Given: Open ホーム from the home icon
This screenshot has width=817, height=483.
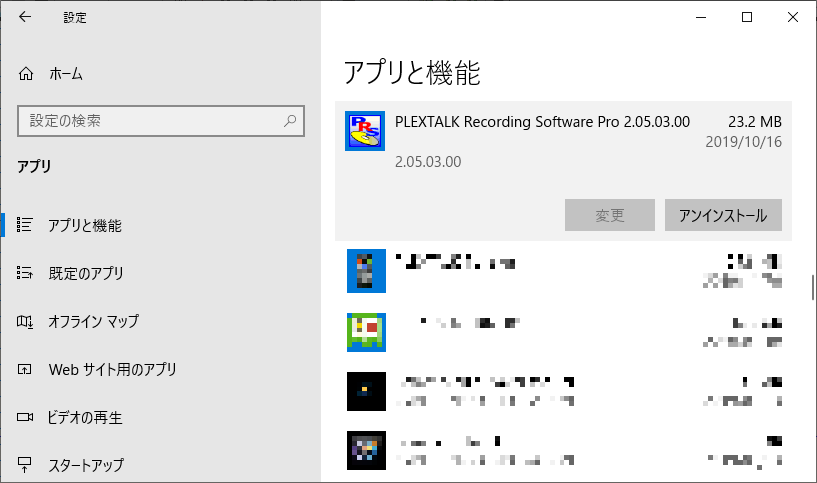Looking at the screenshot, I should 26,74.
